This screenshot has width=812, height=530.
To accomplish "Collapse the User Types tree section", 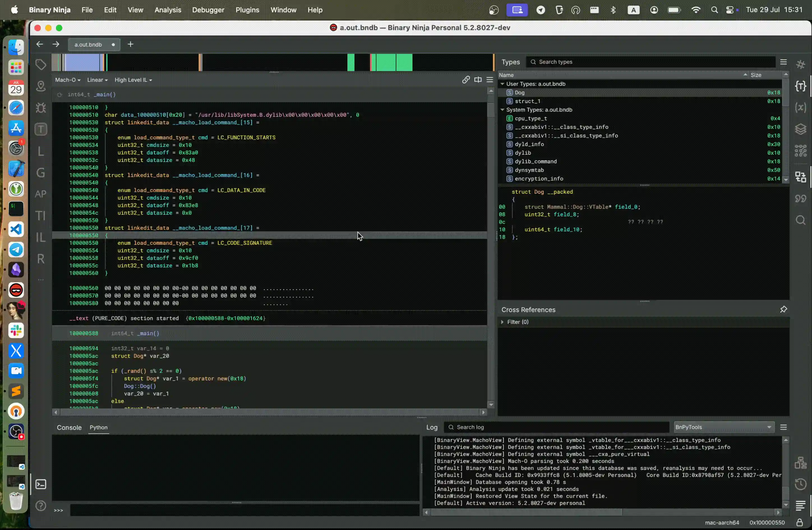I will pos(502,84).
